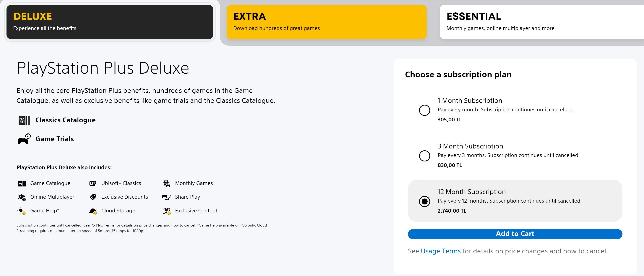
Task: Click the Game Help lightbulb icon
Action: (x=22, y=211)
